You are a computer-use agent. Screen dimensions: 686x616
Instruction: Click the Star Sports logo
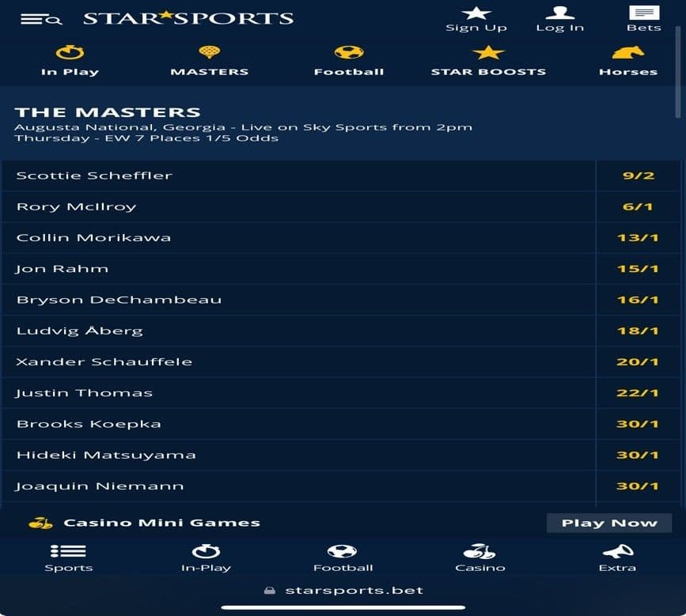coord(188,18)
